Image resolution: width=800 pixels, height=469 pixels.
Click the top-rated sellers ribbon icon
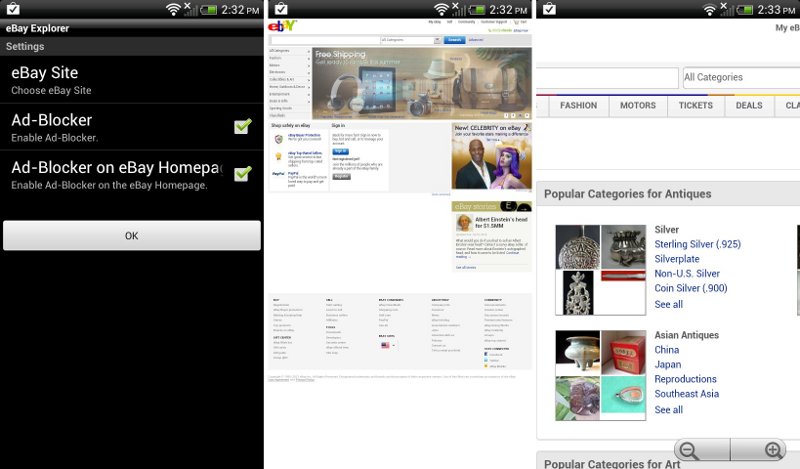pos(278,156)
